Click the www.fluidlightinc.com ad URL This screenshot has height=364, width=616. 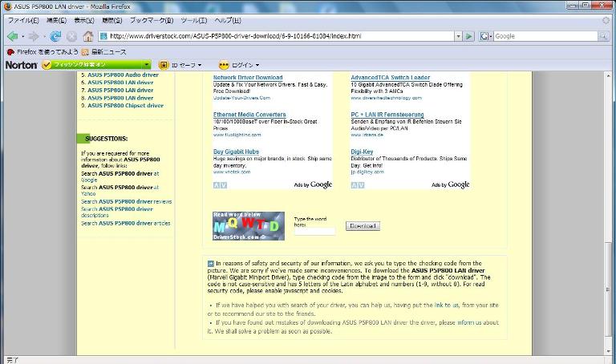tap(237, 135)
